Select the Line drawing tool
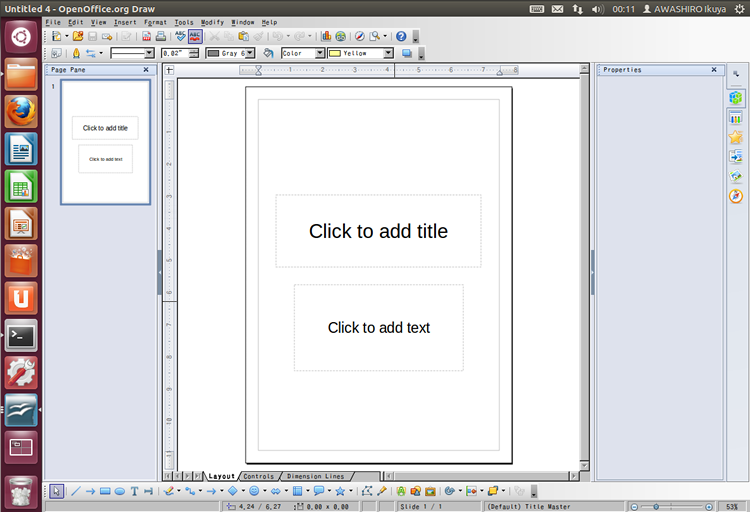Image resolution: width=750 pixels, height=512 pixels. click(x=76, y=491)
